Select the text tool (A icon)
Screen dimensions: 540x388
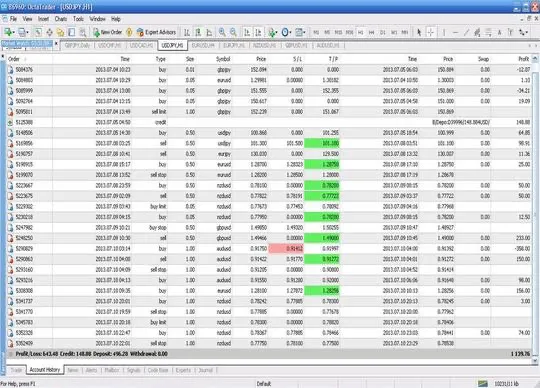[499, 32]
